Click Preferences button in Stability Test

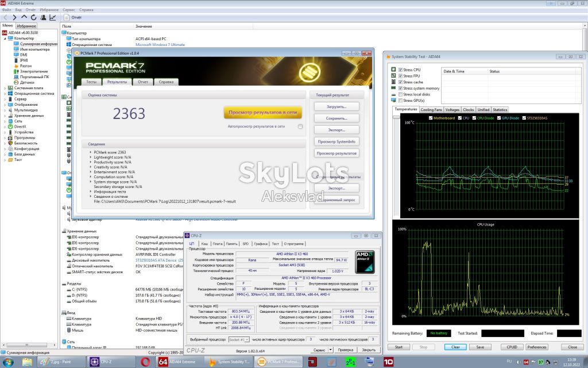[x=537, y=347]
